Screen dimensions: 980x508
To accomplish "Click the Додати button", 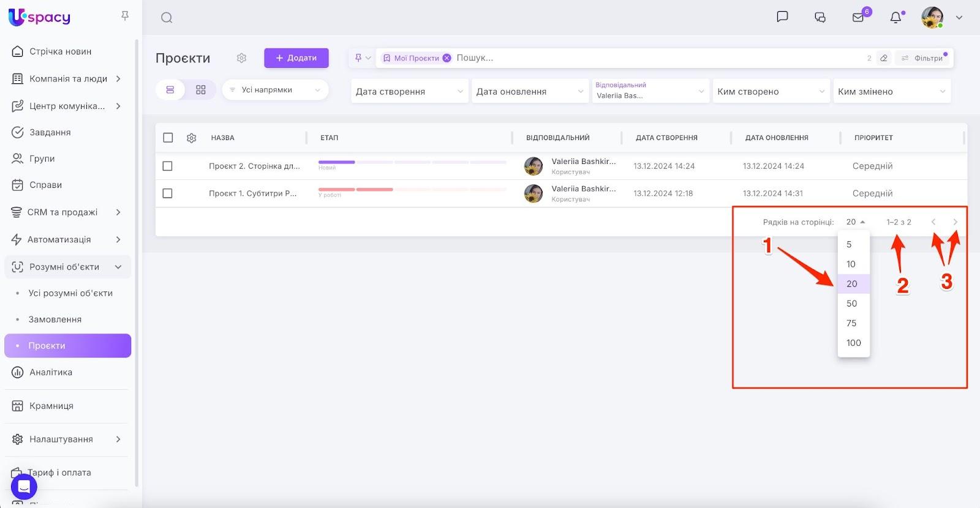I will (296, 58).
